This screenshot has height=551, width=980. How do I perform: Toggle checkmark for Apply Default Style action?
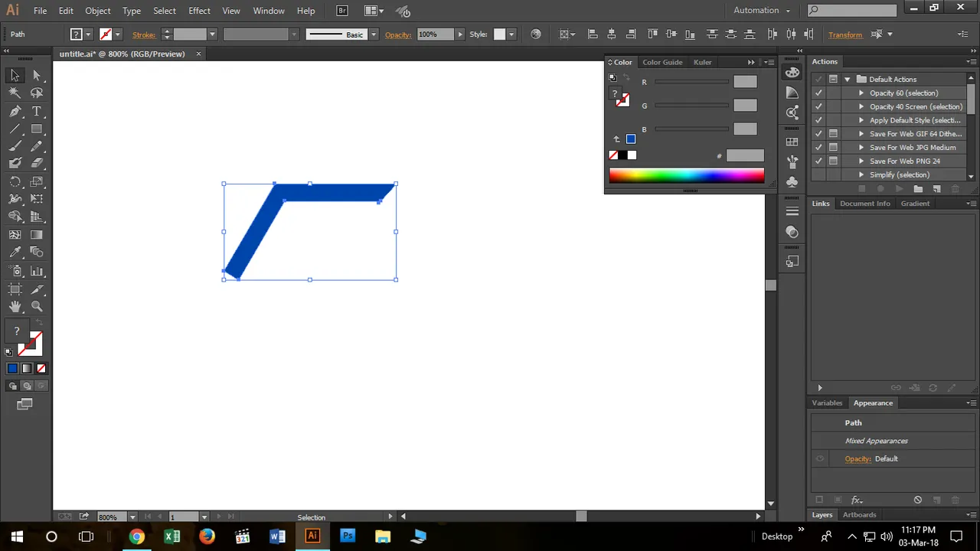(818, 120)
